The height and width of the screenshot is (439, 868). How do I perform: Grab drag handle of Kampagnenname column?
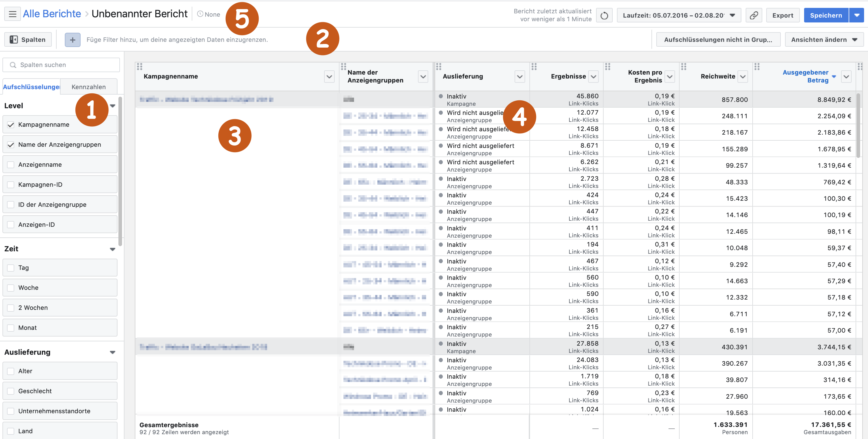(x=140, y=66)
